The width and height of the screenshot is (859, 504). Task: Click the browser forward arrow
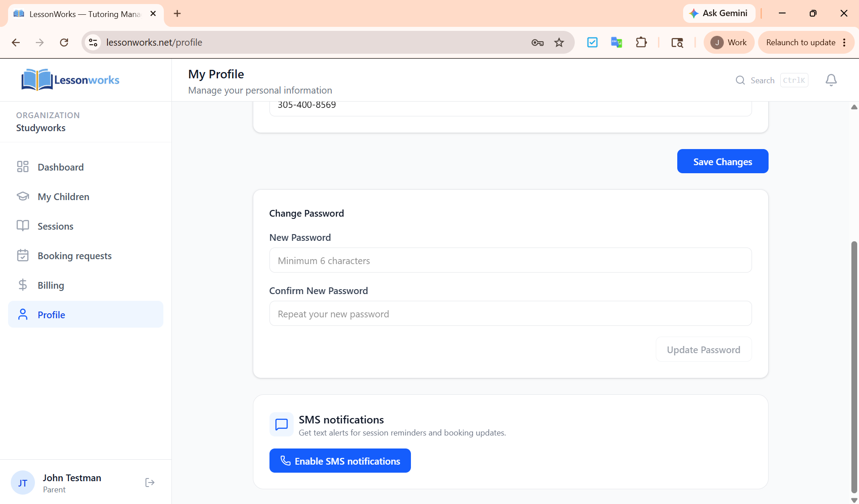click(x=40, y=43)
